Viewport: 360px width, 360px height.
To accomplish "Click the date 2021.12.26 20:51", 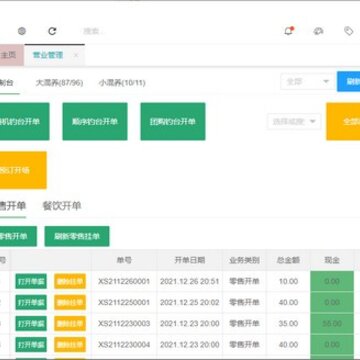I will [190, 281].
